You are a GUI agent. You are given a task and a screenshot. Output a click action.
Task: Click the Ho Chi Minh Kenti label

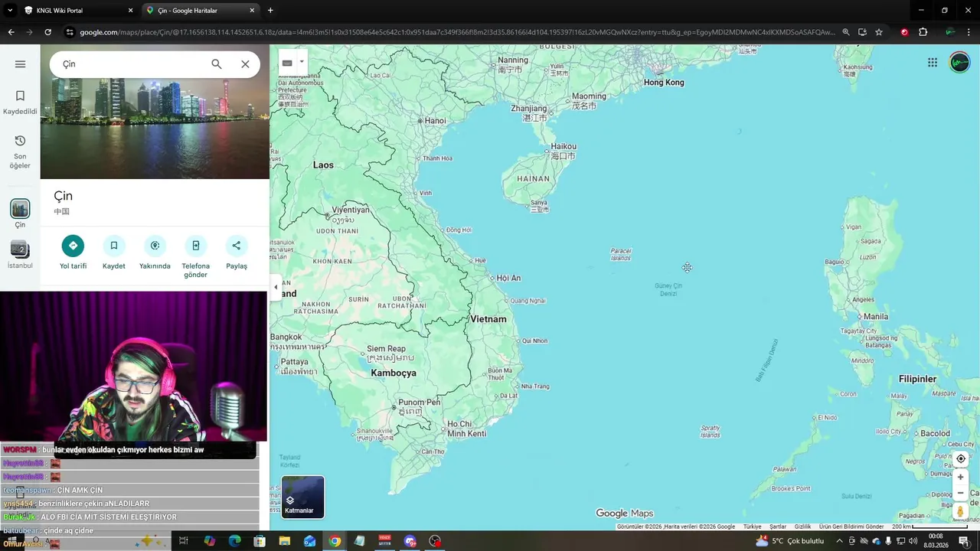(x=466, y=429)
